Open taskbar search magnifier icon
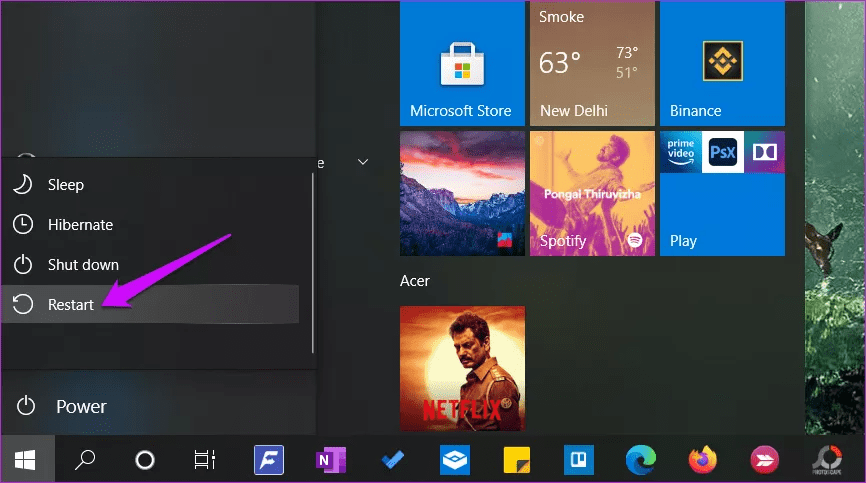 (x=85, y=459)
